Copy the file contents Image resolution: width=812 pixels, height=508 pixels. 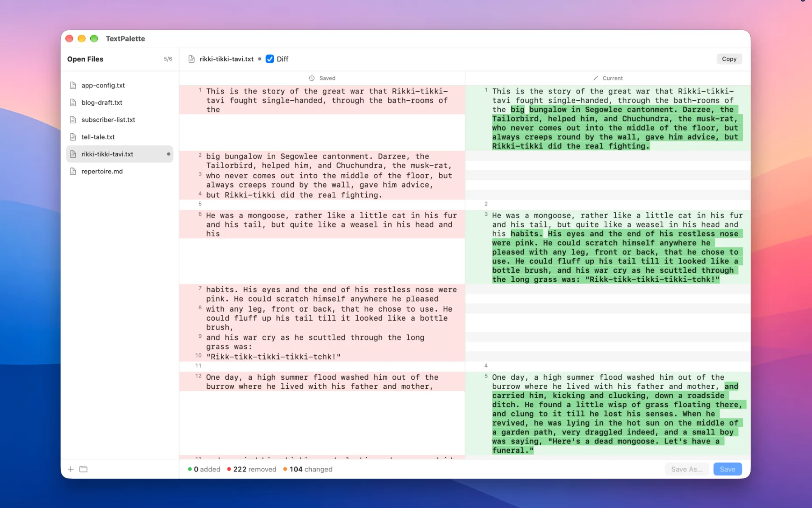[729, 59]
